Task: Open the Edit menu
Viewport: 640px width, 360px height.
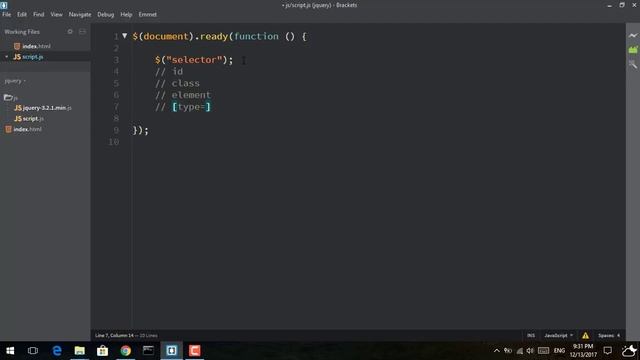Action: pyautogui.click(x=22, y=14)
